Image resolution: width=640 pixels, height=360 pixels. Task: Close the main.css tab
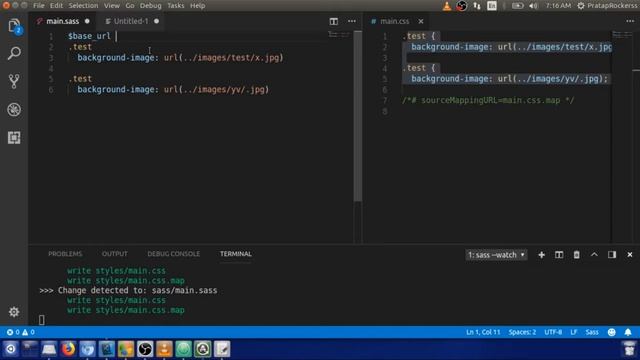420,21
